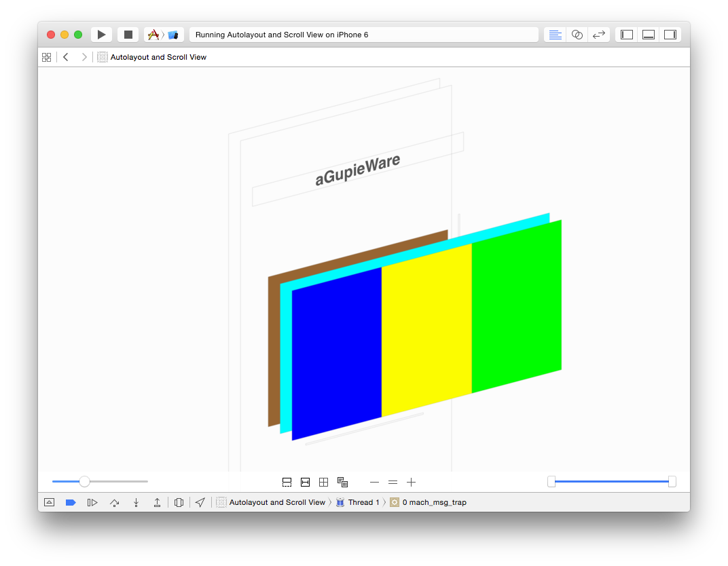The height and width of the screenshot is (566, 728).
Task: Click the zoom in plus control
Action: click(x=411, y=482)
